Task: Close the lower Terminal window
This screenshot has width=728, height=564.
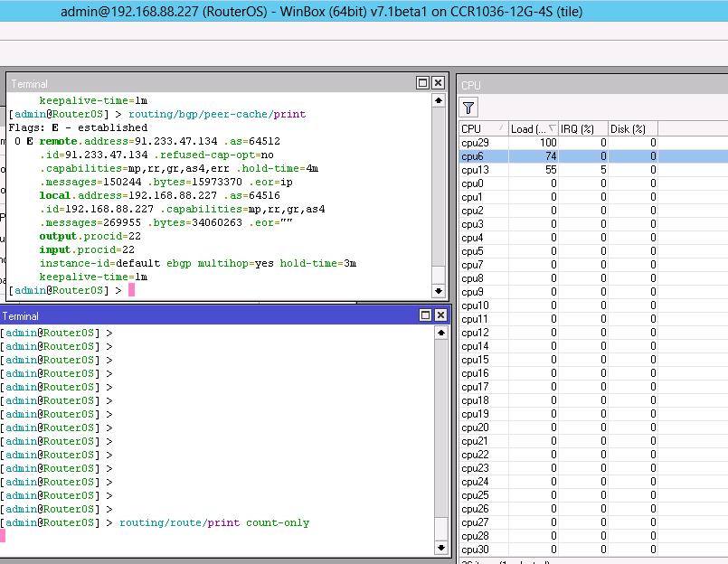Action: [440, 315]
